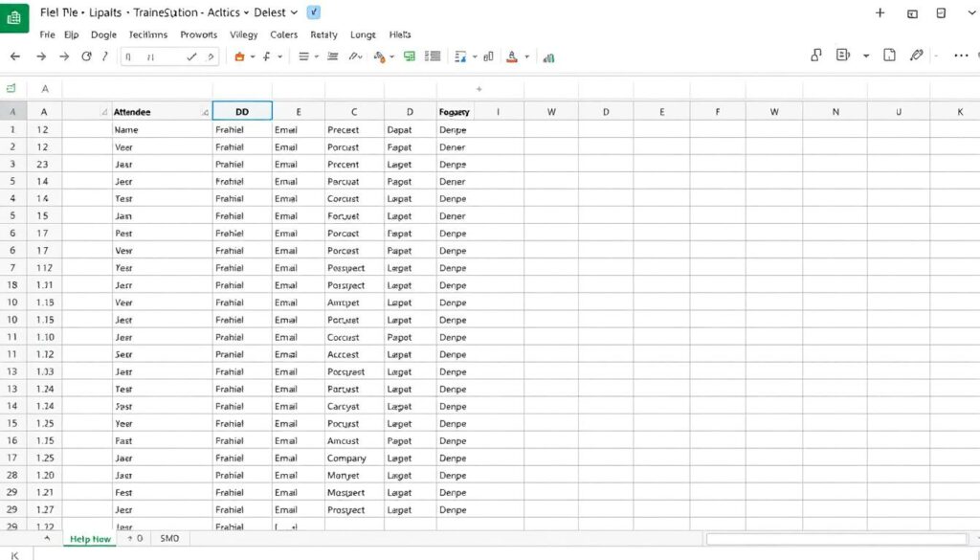Open the three dots more menu

[961, 56]
